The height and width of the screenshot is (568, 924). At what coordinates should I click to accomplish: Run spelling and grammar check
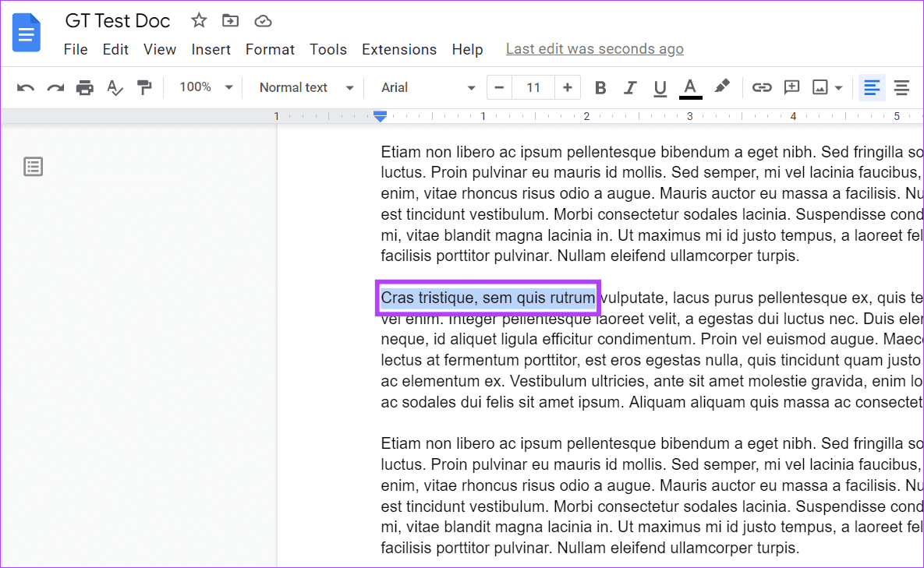(x=115, y=88)
